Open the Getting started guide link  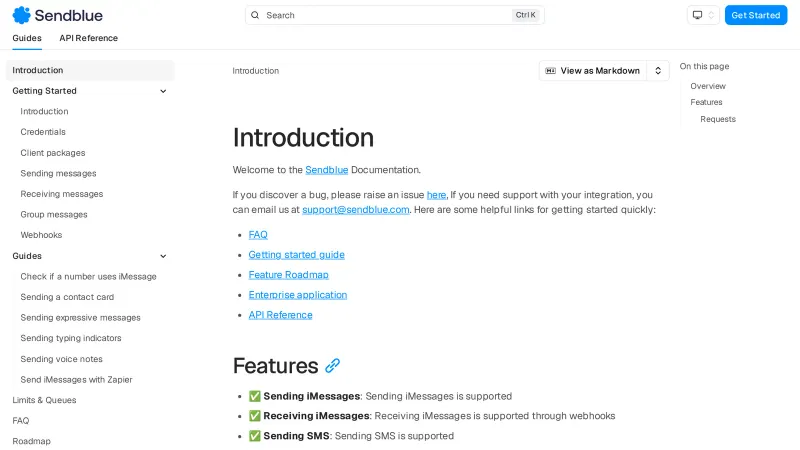point(296,255)
